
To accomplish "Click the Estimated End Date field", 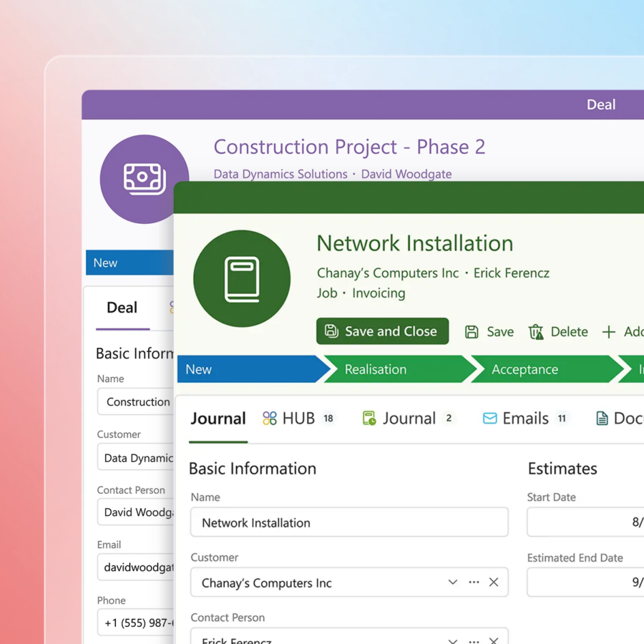I will (585, 582).
